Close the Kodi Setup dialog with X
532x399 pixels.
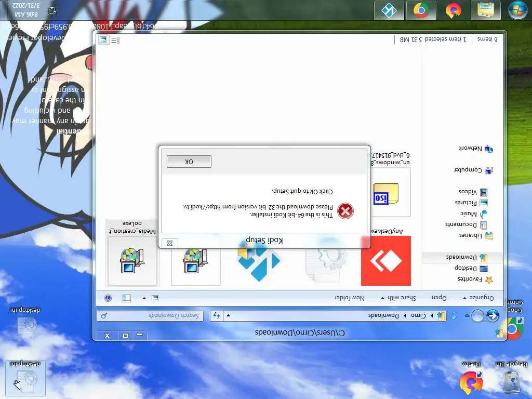[x=170, y=243]
